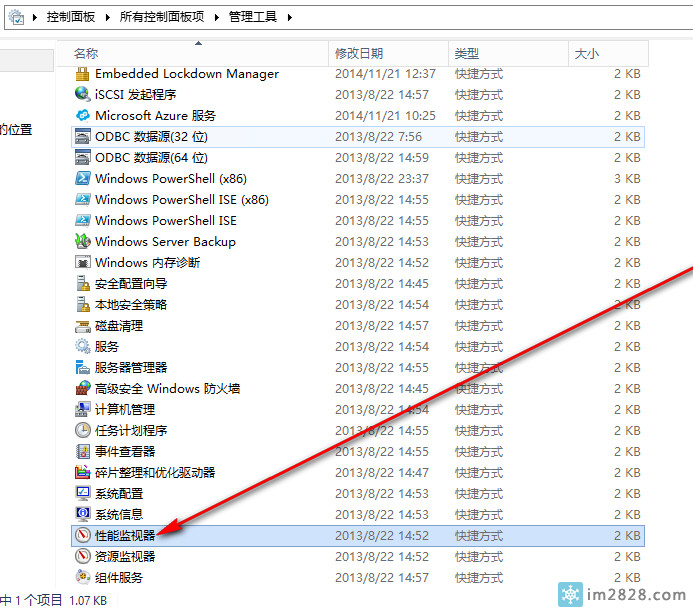The height and width of the screenshot is (612, 693).
Task: Go to 所有控制面板项 breadcrumb
Action: [162, 17]
